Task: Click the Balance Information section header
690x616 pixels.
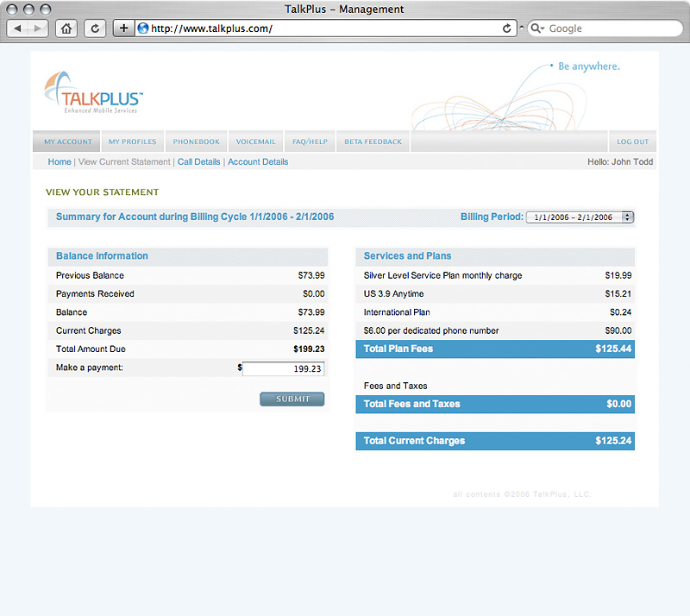Action: [x=102, y=256]
